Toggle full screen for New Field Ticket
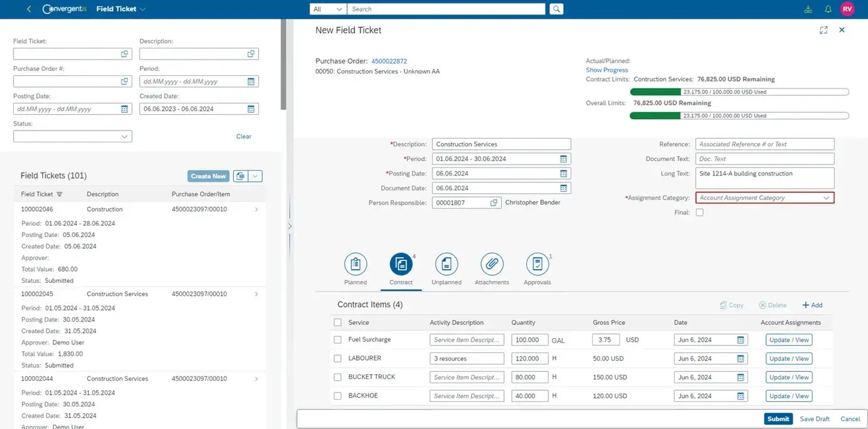Image resolution: width=868 pixels, height=429 pixels. [823, 30]
